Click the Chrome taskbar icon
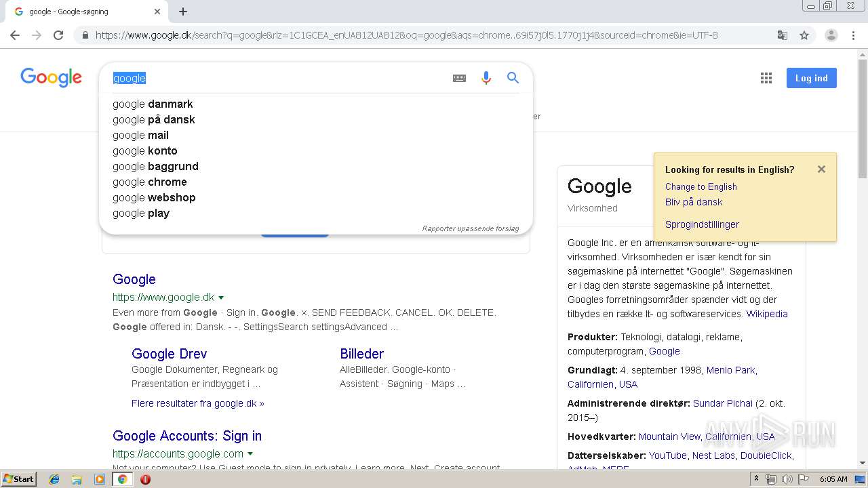 [x=123, y=479]
